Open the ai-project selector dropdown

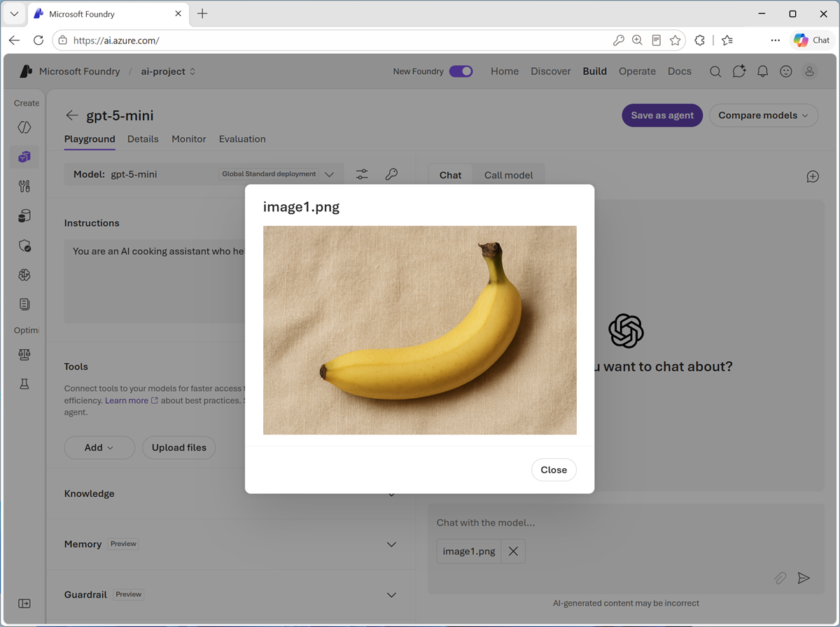click(x=168, y=71)
